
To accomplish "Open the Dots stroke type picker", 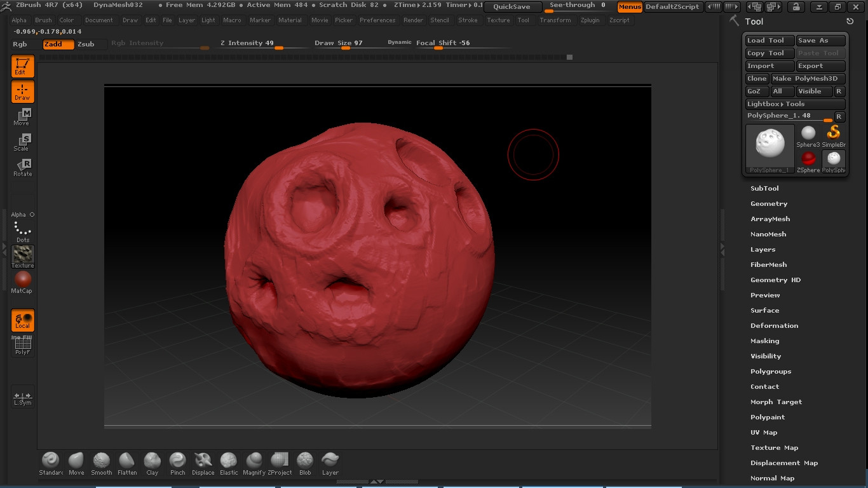I will [x=23, y=231].
